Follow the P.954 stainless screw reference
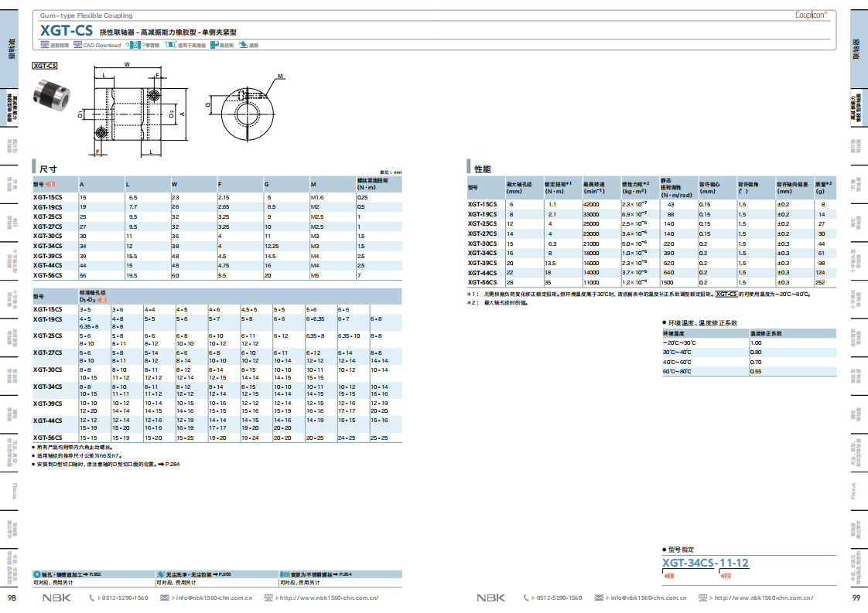Image resolution: width=868 pixels, height=613 pixels. point(345,575)
